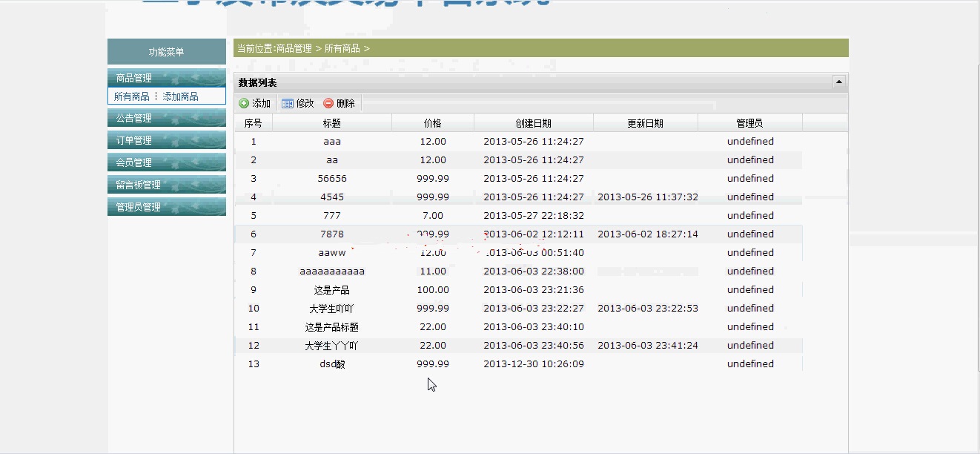The height and width of the screenshot is (454, 980).
Task: Open the 添加商品 link
Action: pos(180,96)
